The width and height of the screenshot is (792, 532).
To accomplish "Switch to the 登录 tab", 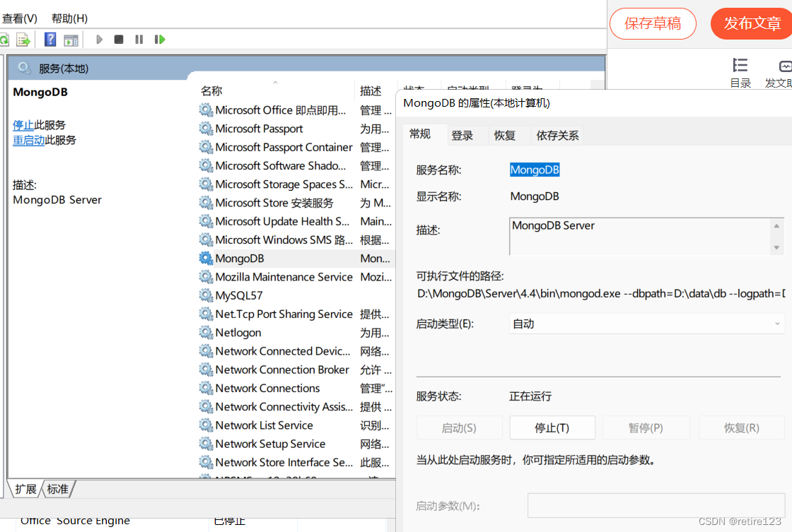I will tap(462, 135).
